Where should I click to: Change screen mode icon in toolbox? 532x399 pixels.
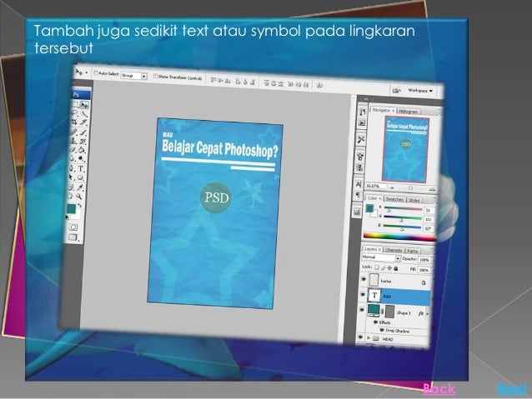point(73,237)
